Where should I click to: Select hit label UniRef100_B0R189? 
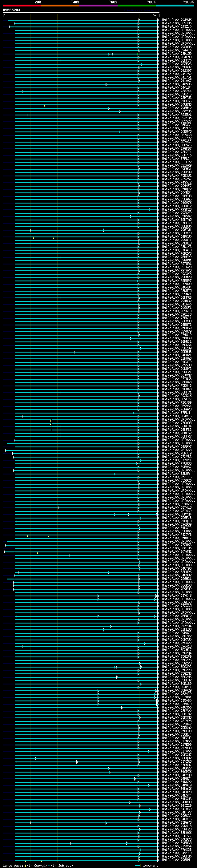click(177, 684)
